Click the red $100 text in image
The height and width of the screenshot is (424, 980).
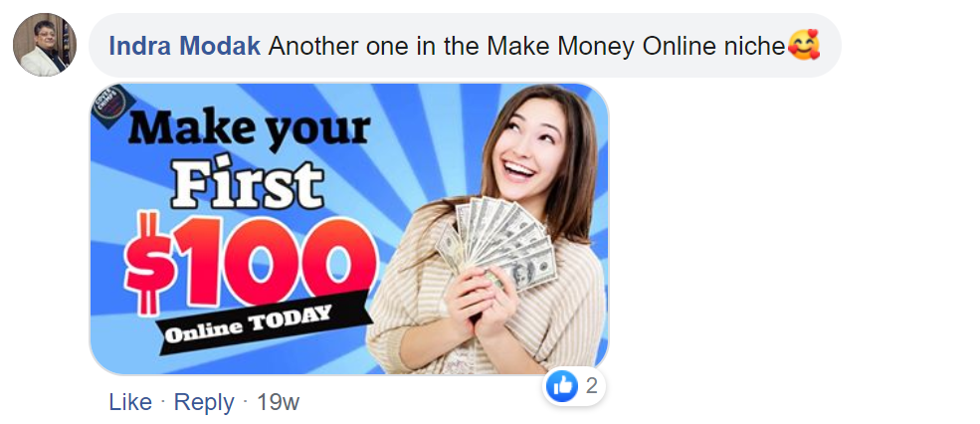(x=251, y=262)
